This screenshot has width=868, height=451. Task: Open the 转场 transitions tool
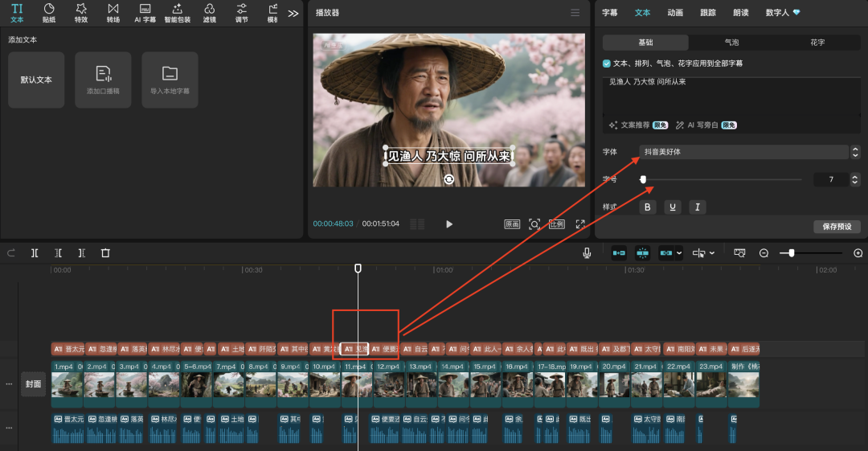pyautogui.click(x=113, y=13)
